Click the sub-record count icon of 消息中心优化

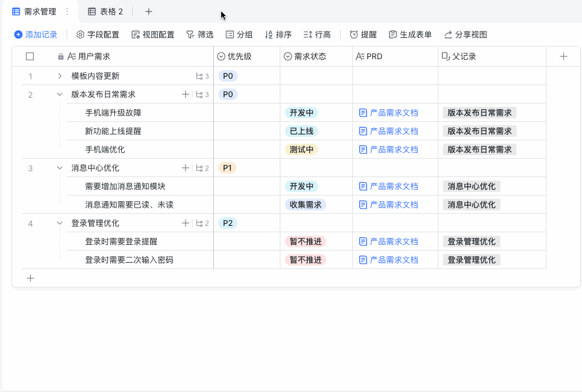pyautogui.click(x=202, y=168)
